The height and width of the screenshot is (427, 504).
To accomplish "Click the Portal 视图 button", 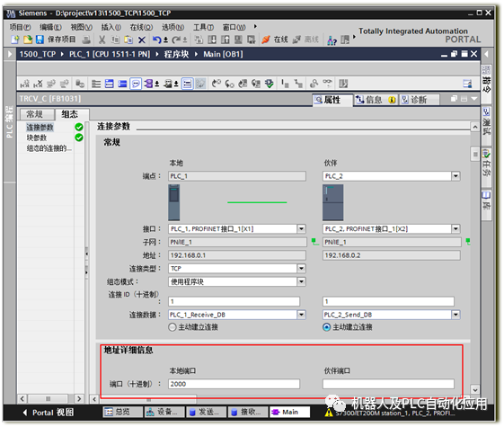I will pyautogui.click(x=48, y=413).
